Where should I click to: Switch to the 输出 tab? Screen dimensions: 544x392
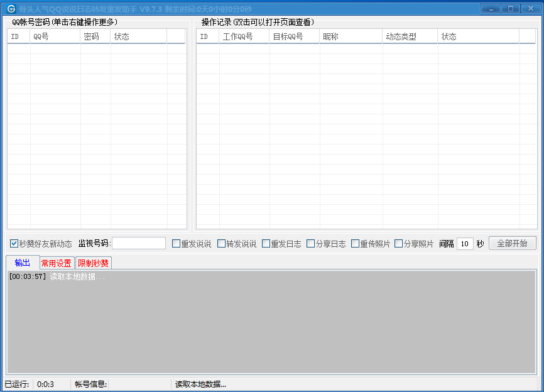(23, 263)
